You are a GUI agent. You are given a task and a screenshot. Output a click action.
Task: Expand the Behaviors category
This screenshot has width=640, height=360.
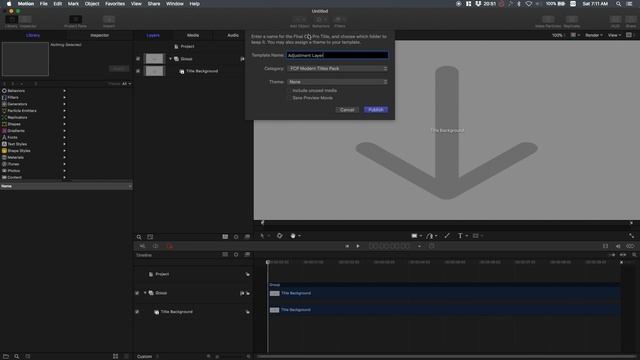(64, 91)
